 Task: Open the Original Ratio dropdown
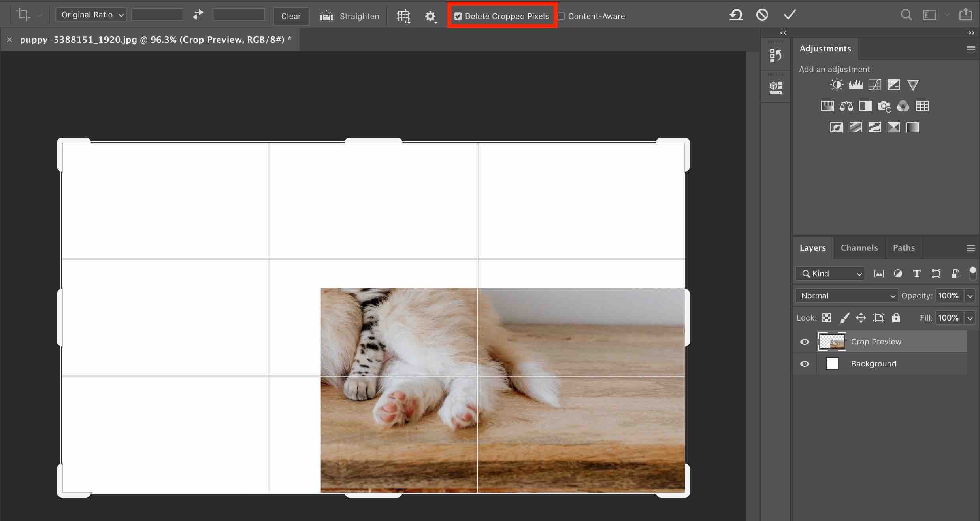click(x=91, y=15)
